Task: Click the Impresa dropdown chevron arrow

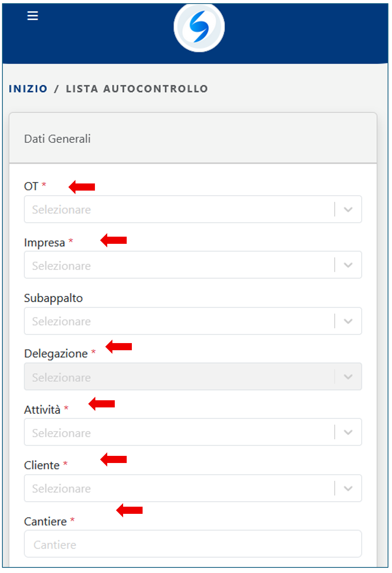Action: pyautogui.click(x=348, y=265)
